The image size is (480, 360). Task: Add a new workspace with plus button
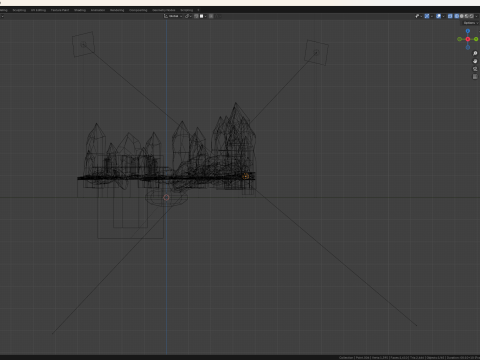coord(198,10)
